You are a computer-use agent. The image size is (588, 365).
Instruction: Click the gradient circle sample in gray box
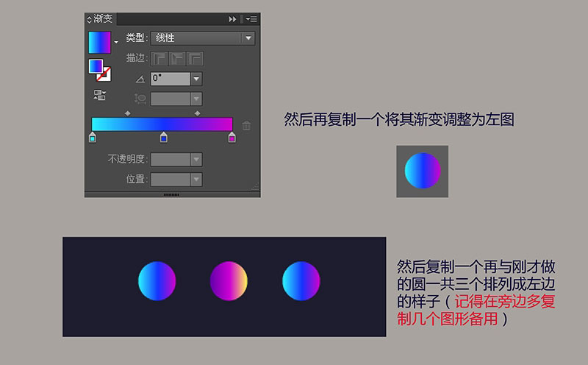click(x=422, y=171)
